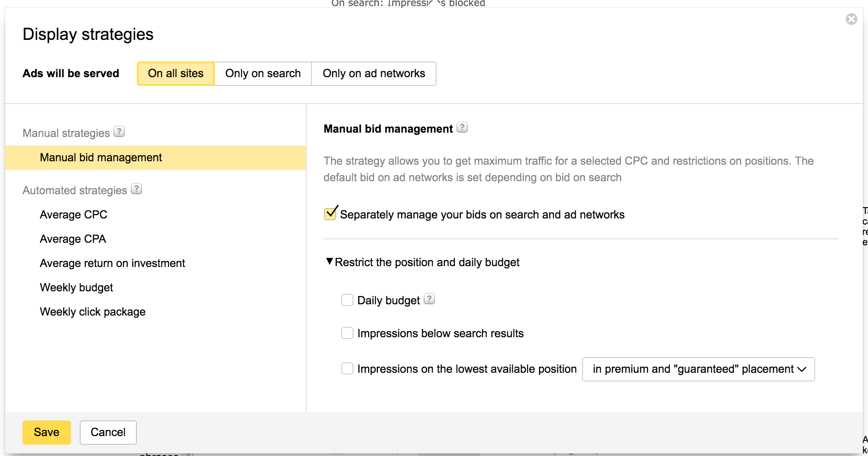Click the Cancel button
This screenshot has height=456, width=868.
click(108, 432)
